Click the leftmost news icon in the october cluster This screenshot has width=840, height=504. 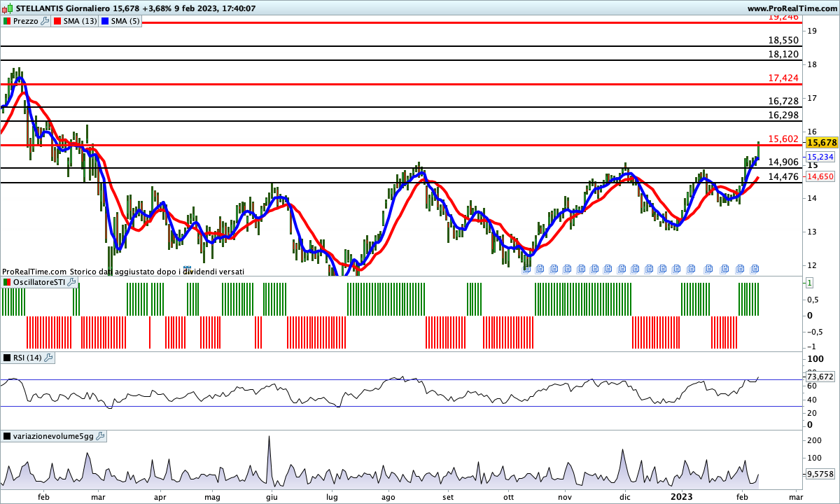527,268
